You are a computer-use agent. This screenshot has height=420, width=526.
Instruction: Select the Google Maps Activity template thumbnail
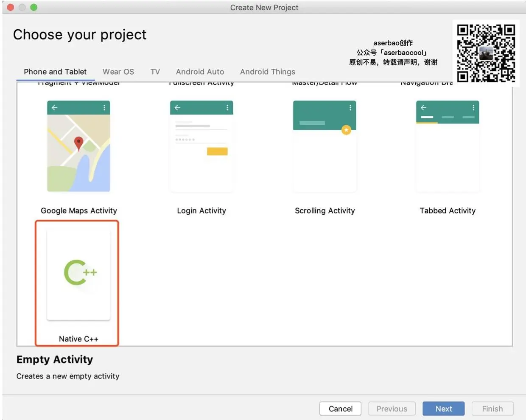pos(78,146)
